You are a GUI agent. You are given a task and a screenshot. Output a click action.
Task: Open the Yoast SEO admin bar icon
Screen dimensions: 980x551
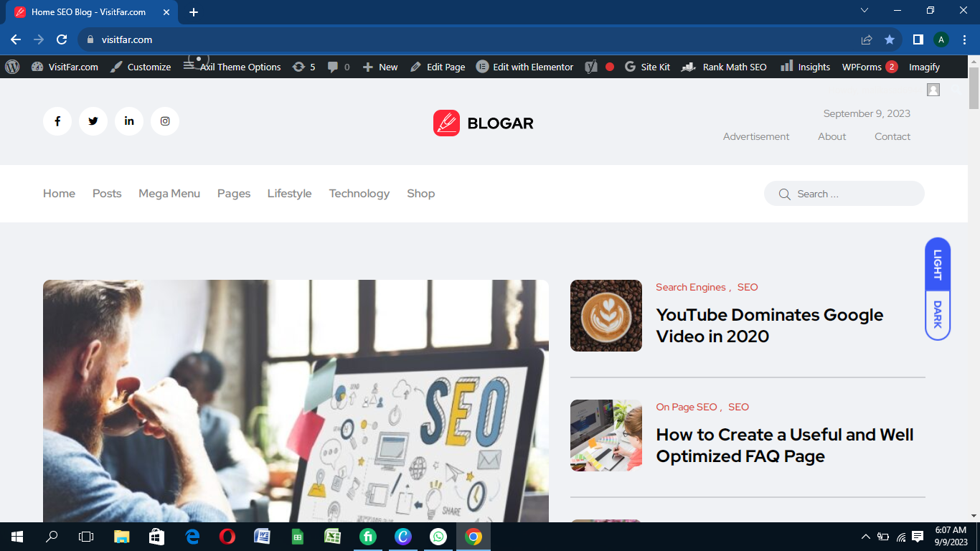591,67
